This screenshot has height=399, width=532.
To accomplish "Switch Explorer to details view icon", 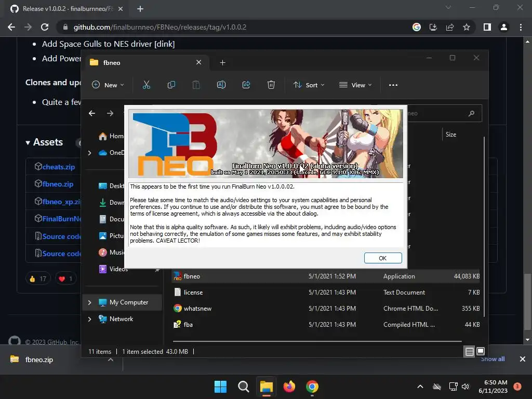I will [470, 352].
